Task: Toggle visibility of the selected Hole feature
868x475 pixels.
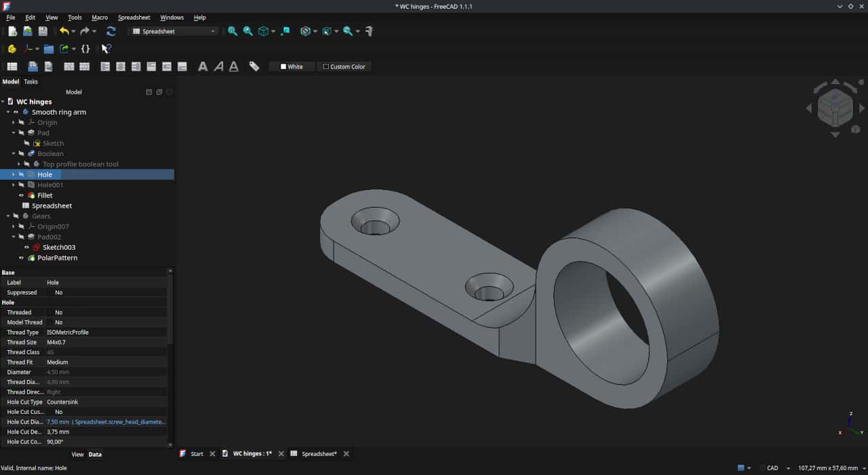Action: (22, 174)
